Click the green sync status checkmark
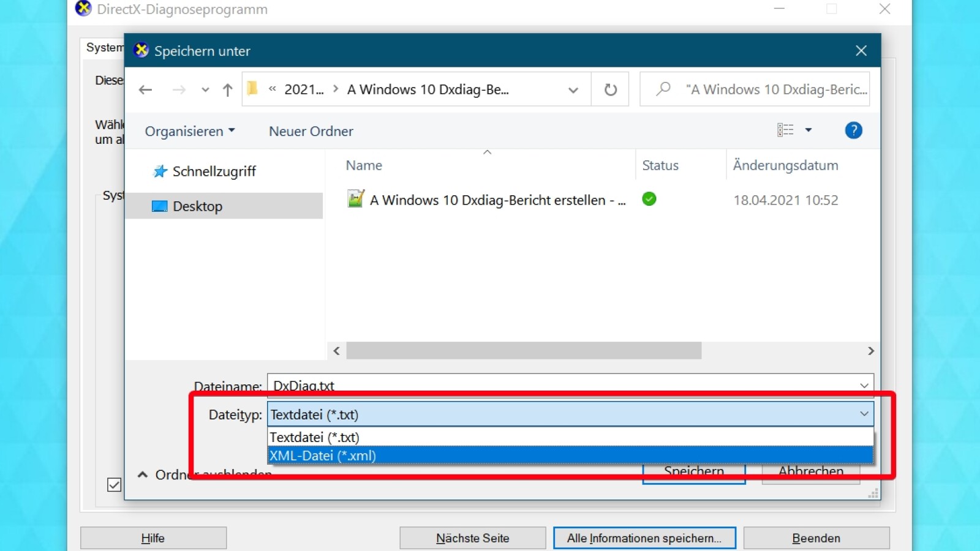This screenshot has width=980, height=551. (x=649, y=199)
